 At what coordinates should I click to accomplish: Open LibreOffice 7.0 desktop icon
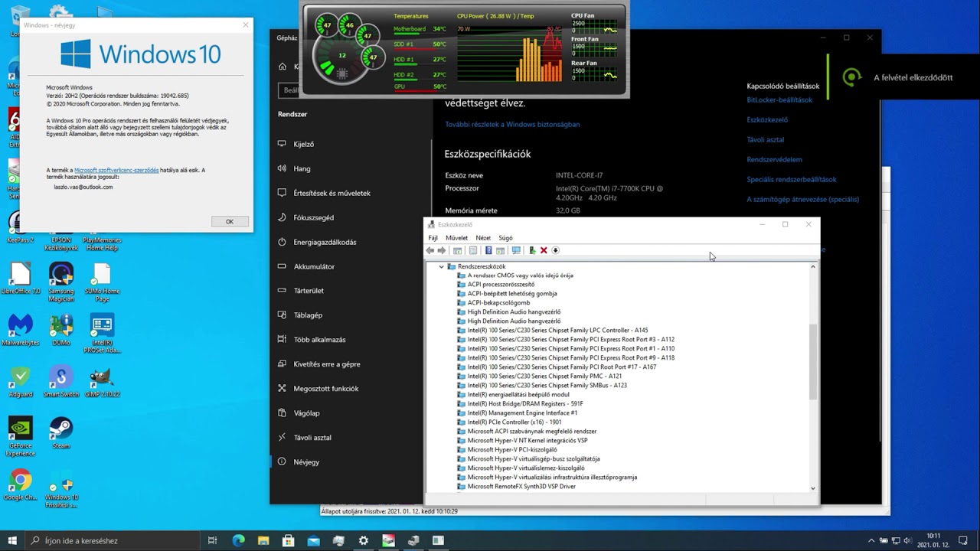20,279
